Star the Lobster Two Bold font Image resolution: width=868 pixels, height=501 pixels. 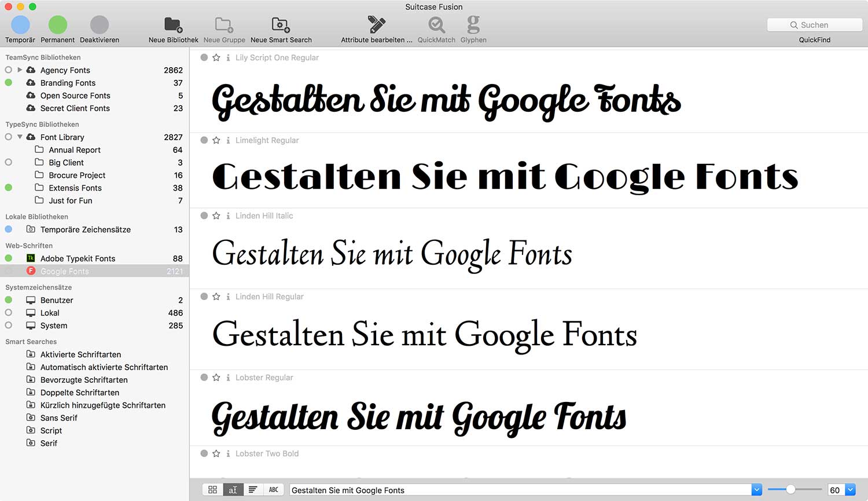coord(216,454)
